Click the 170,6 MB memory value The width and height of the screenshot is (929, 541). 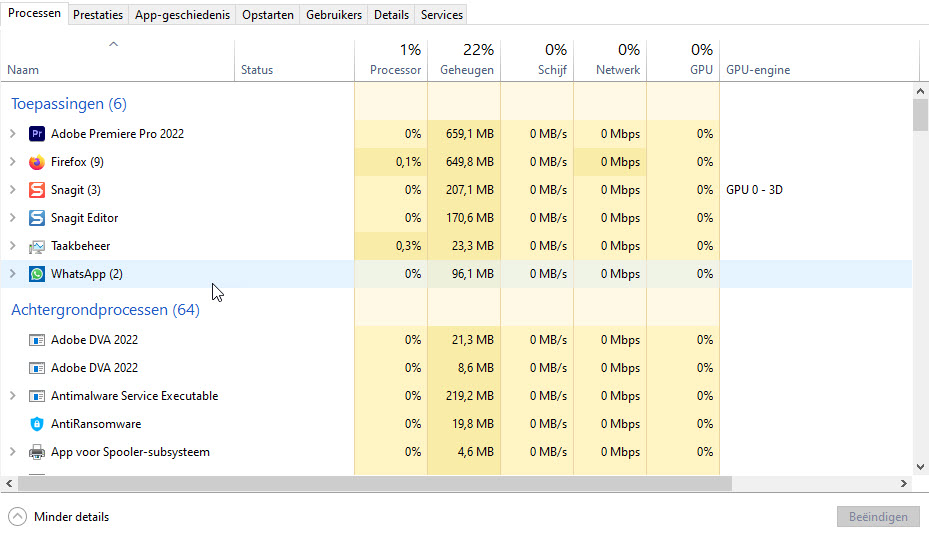click(469, 218)
